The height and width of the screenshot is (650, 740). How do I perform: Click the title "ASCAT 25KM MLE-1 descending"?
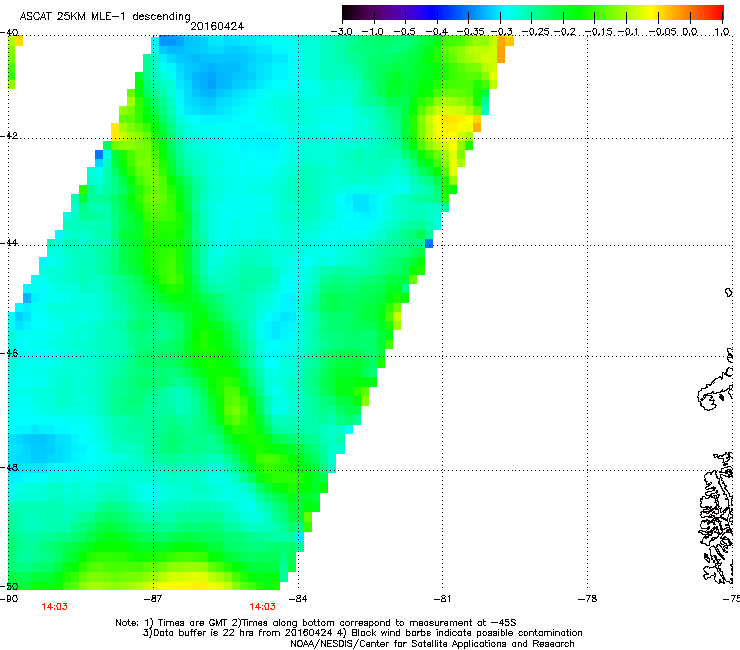105,16
